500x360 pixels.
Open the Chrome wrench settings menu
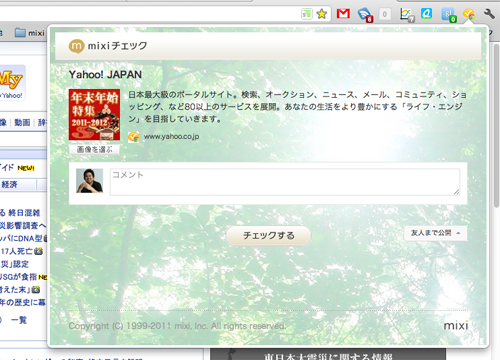tap(489, 14)
